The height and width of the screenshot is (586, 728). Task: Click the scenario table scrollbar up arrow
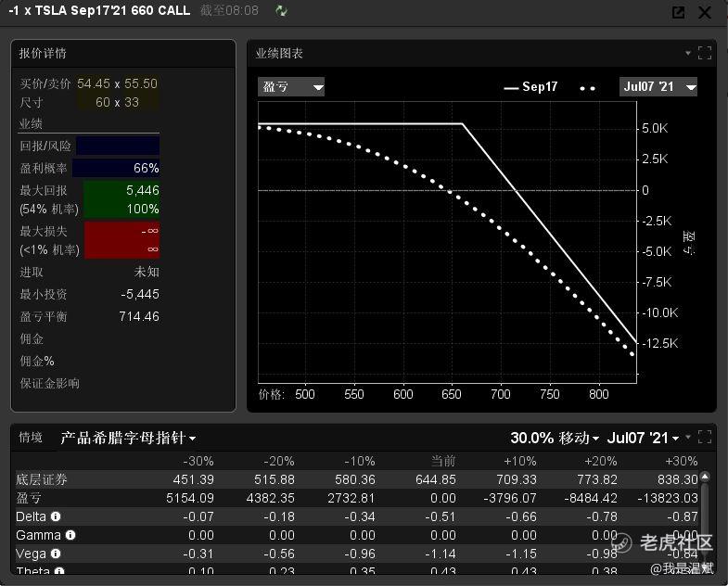(705, 476)
